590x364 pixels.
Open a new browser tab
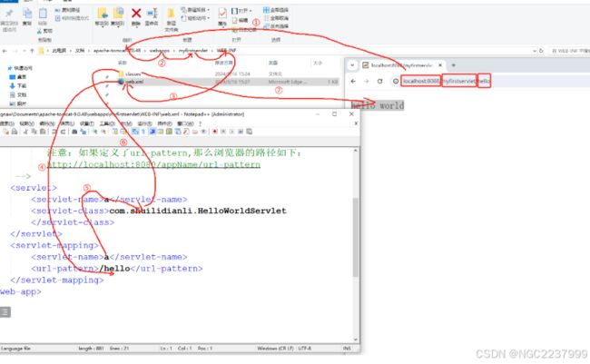pyautogui.click(x=454, y=65)
